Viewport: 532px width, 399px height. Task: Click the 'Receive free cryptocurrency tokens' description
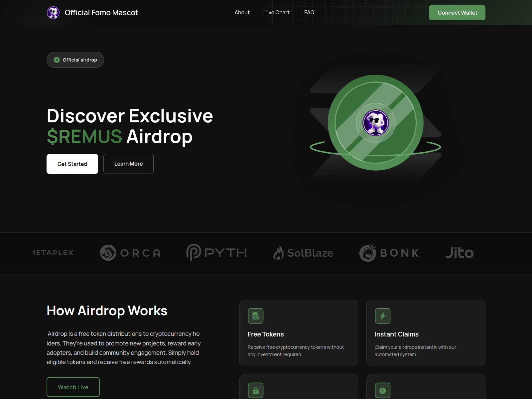click(x=296, y=351)
